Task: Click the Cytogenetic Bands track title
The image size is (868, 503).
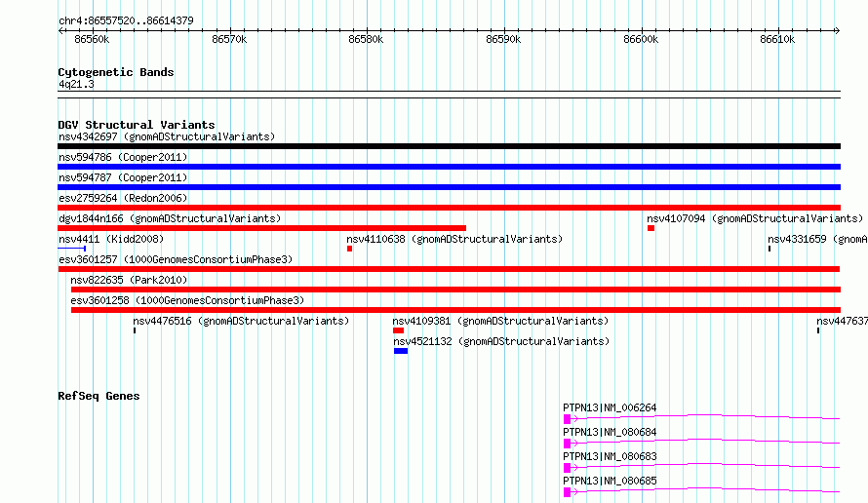Action: 116,72
